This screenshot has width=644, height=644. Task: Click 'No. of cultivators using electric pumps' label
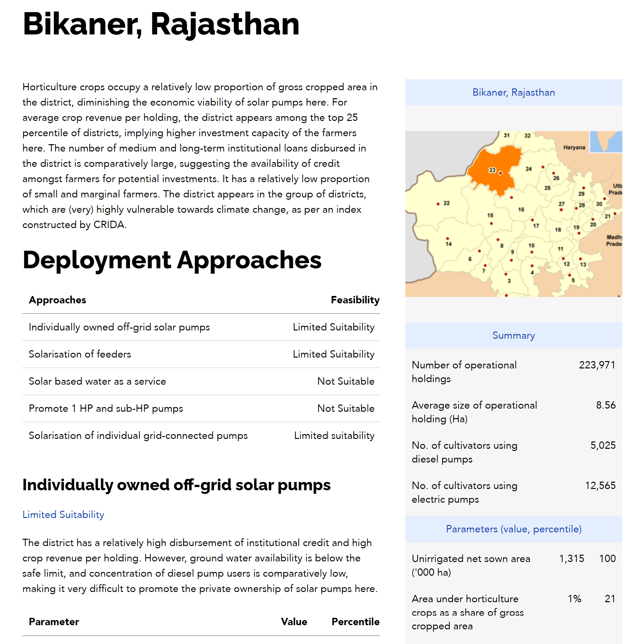coord(464,492)
